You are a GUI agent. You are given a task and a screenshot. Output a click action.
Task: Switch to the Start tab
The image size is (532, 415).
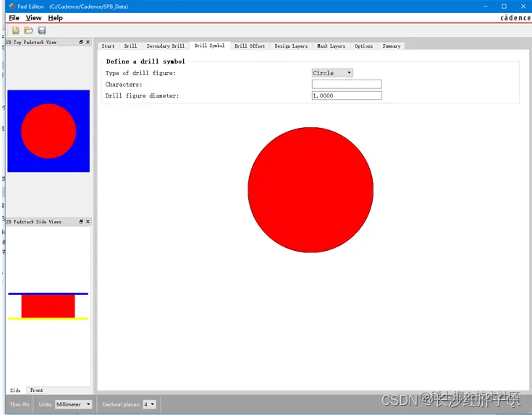click(108, 46)
